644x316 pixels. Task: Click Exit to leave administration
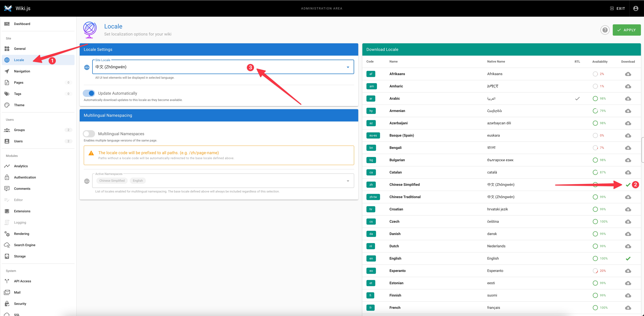point(617,8)
